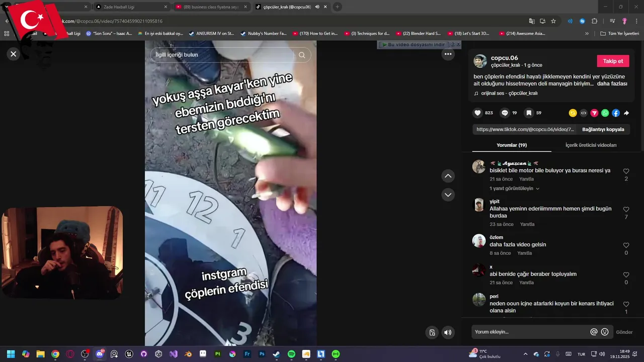The width and height of the screenshot is (644, 362).
Task: Mute the TikTok tab via speaker icon
Action: click(x=317, y=7)
